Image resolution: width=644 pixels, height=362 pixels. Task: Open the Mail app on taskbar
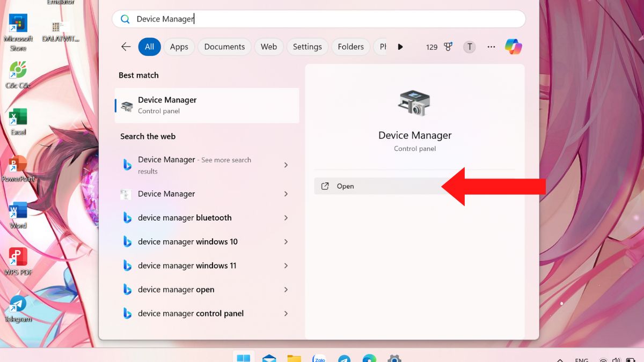[269, 358]
